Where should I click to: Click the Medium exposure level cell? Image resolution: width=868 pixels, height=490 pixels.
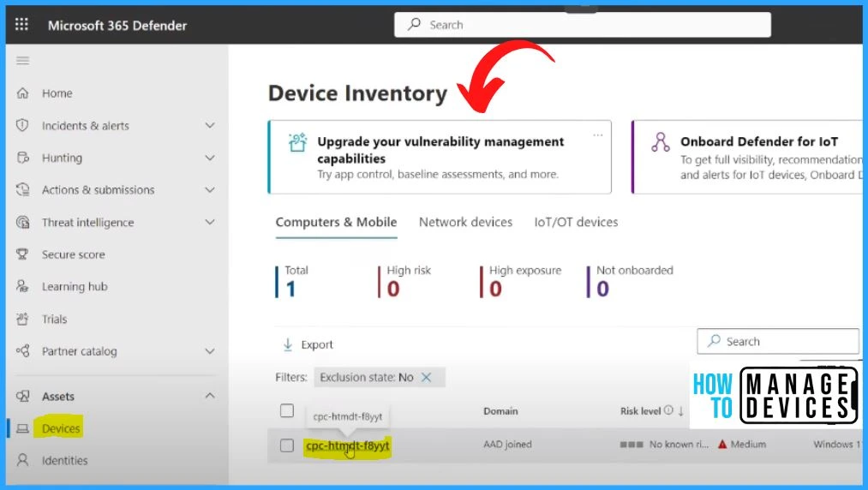point(742,444)
